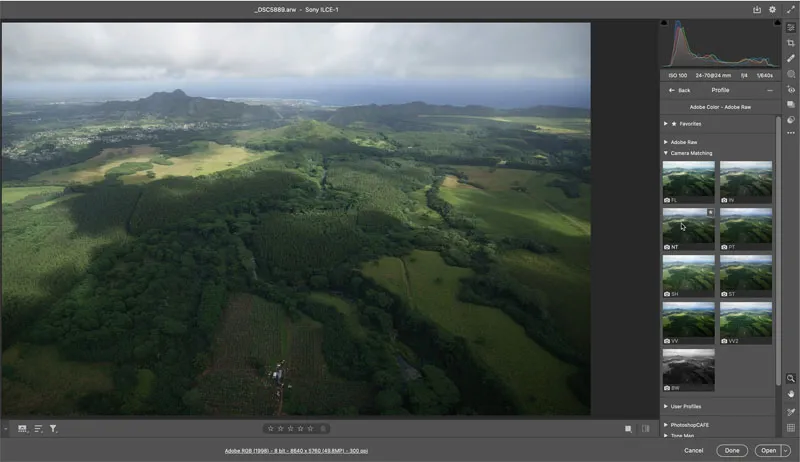Set a five-star rating on the image

coord(311,429)
